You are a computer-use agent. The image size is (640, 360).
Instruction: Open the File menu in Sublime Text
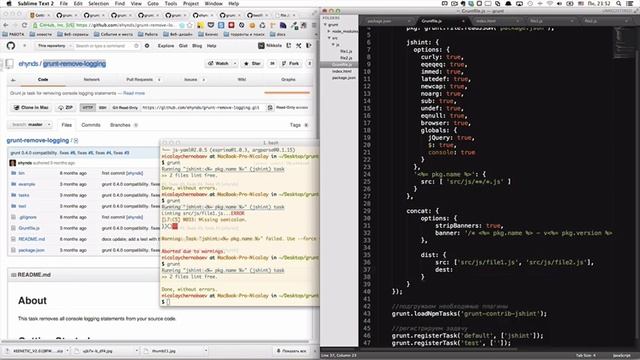click(64, 3)
